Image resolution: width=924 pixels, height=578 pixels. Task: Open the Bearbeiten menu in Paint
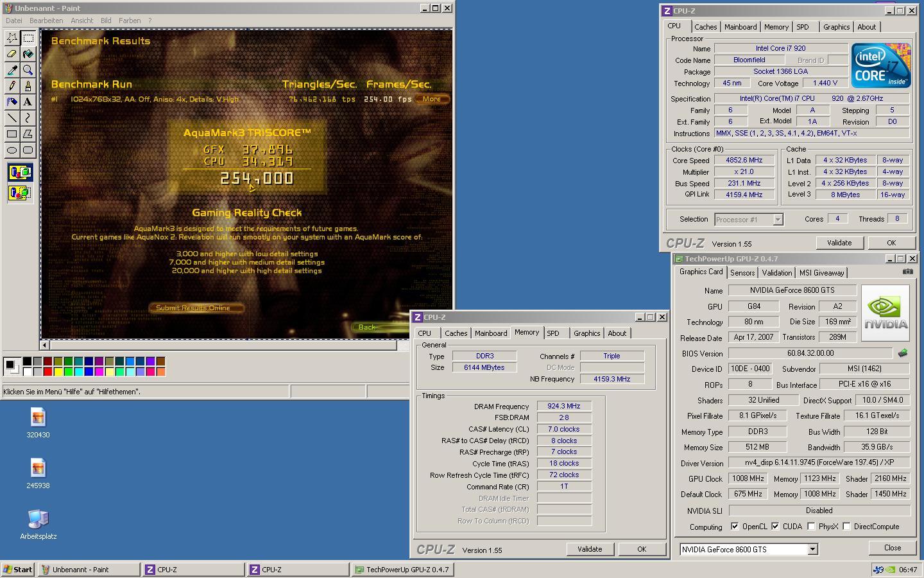[x=46, y=21]
